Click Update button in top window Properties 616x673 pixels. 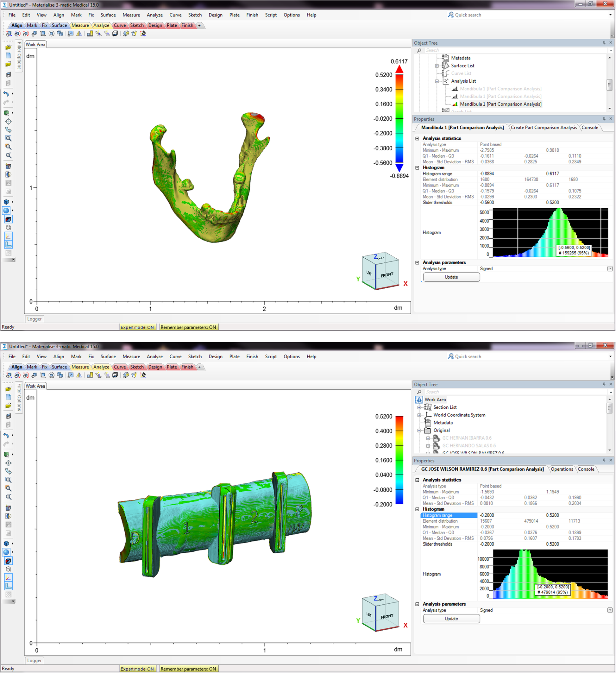coord(451,277)
